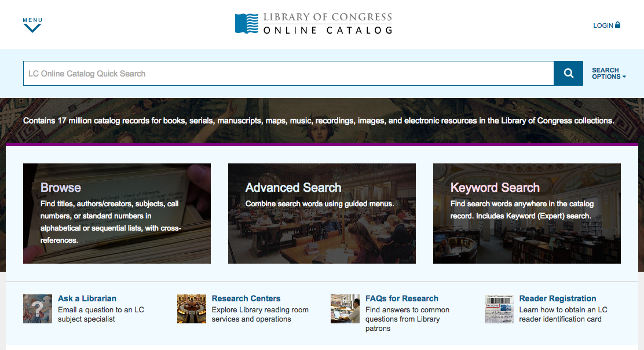The height and width of the screenshot is (350, 644).
Task: Click the magnifying glass search button
Action: click(x=569, y=74)
